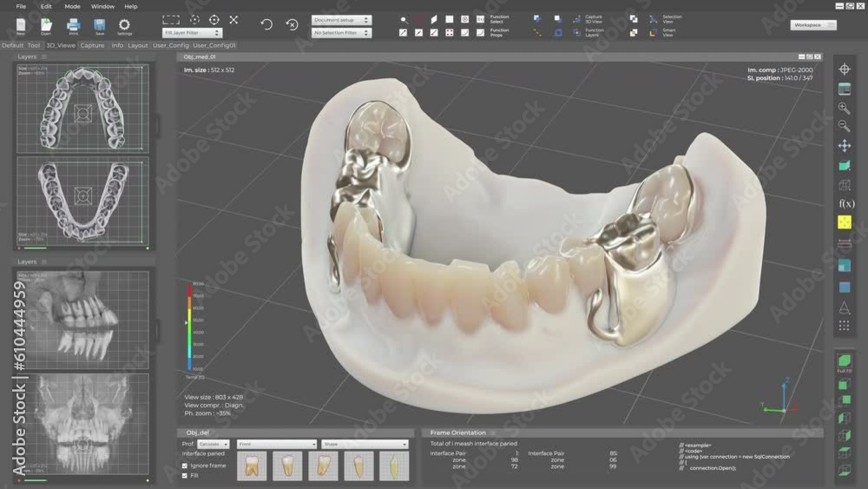The image size is (868, 489).
Task: Switch to the 3D_Viewe tab
Action: 61,45
